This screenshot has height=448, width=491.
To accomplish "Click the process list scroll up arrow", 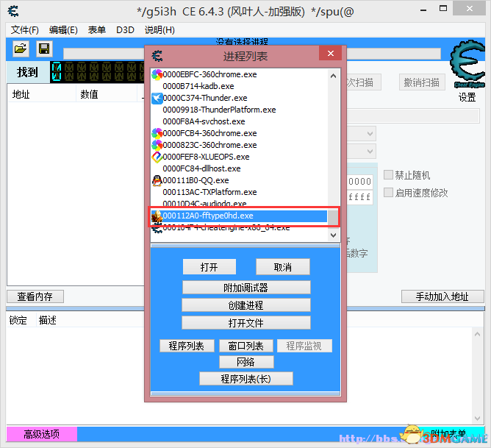I will tap(334, 76).
